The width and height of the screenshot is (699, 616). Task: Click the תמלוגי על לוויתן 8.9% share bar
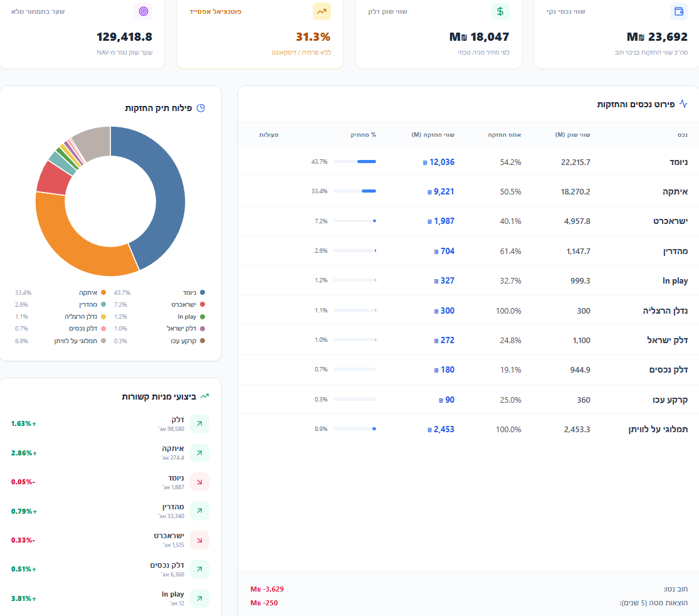[x=355, y=428]
